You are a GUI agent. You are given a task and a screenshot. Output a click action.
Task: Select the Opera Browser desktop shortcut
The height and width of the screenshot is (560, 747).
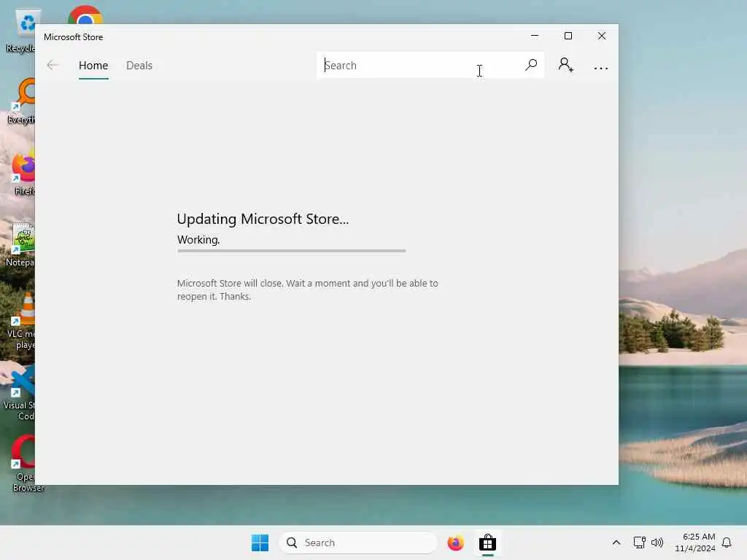tap(24, 464)
